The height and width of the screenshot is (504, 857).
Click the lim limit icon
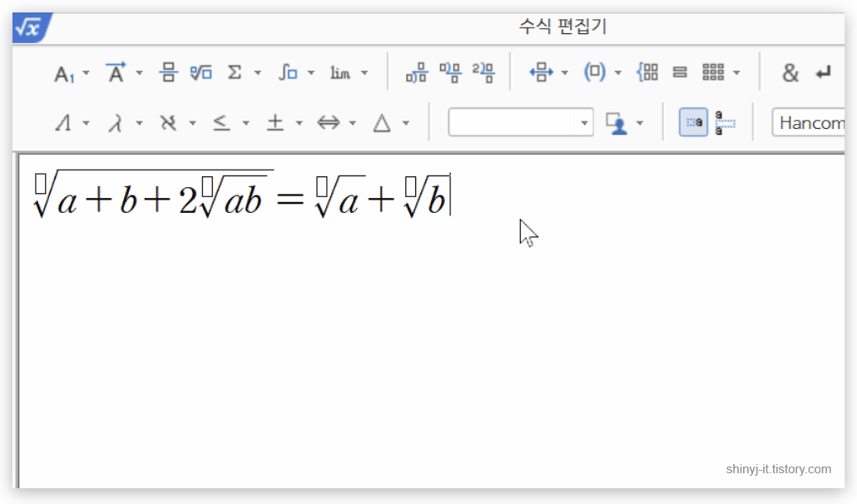[x=340, y=72]
